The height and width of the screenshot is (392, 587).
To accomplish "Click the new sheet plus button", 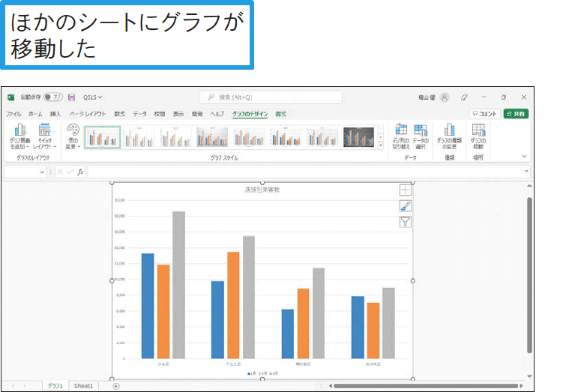I will point(116,386).
